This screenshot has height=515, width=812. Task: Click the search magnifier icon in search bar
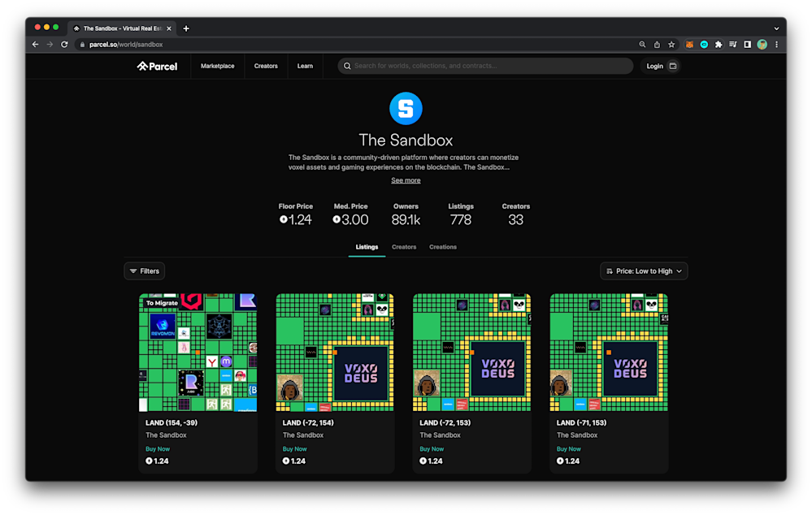point(348,66)
